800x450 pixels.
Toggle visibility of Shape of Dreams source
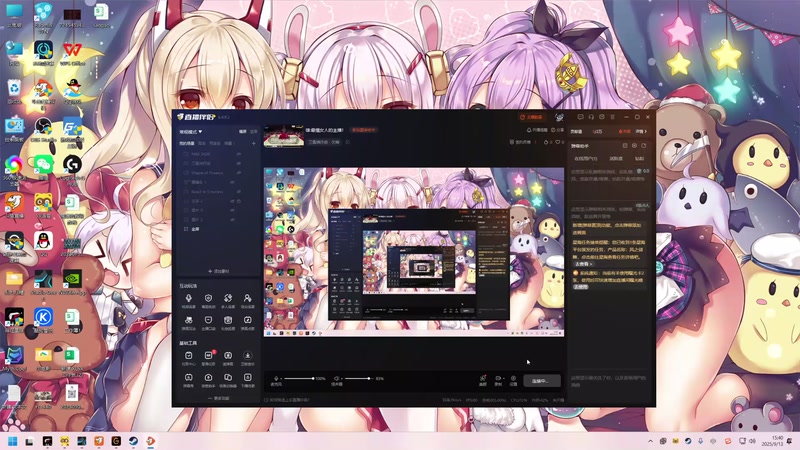(x=239, y=172)
